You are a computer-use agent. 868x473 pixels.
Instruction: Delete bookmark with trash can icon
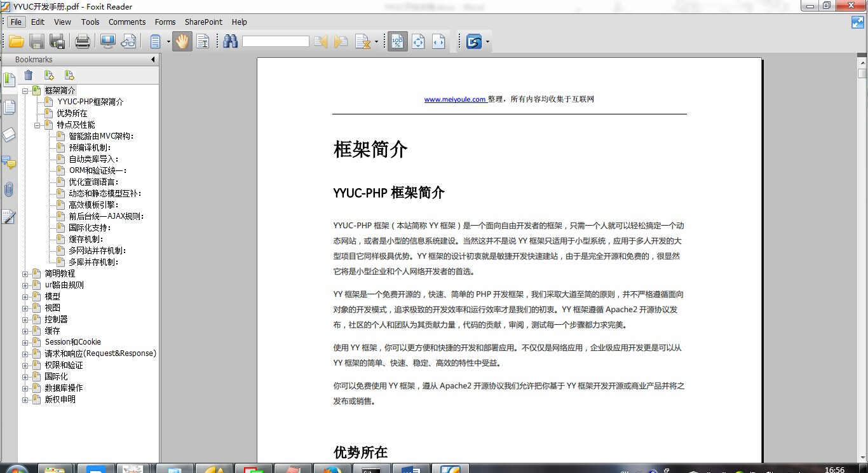coord(29,75)
